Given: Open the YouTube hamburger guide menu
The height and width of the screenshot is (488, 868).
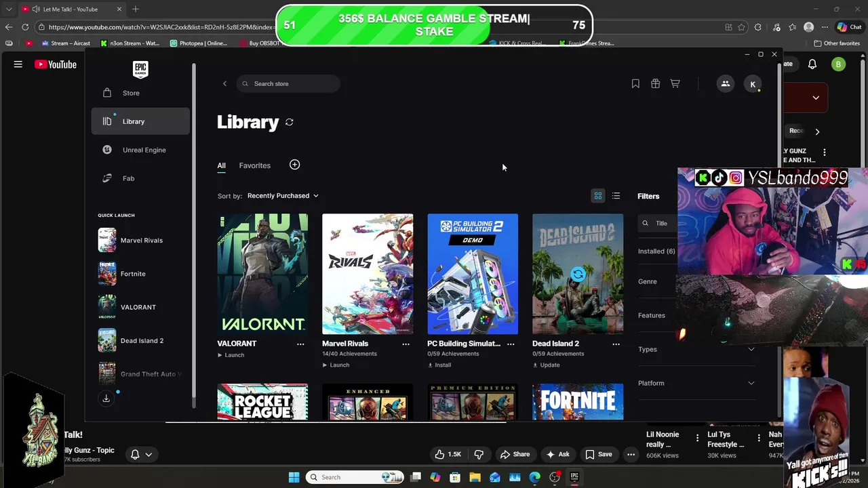Looking at the screenshot, I should pos(18,64).
